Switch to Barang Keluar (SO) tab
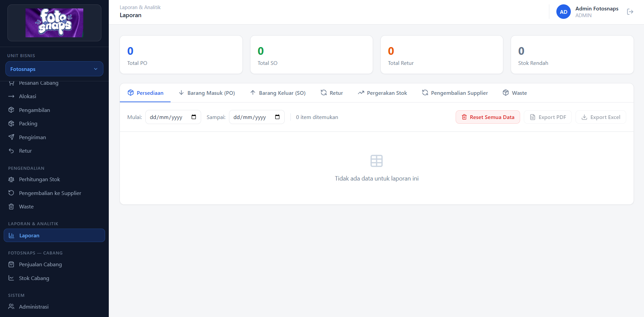The width and height of the screenshot is (644, 317). 278,93
